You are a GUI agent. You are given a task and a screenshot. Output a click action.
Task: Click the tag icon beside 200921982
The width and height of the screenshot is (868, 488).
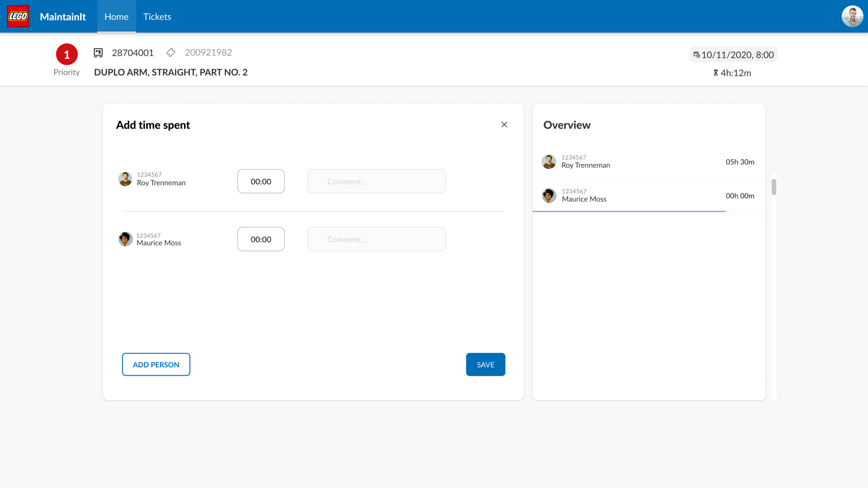[171, 52]
